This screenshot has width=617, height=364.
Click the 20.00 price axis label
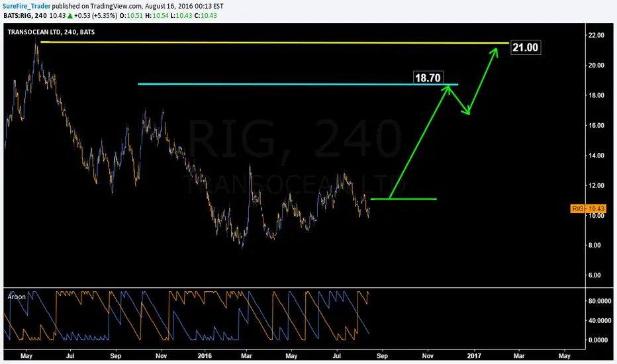click(596, 66)
